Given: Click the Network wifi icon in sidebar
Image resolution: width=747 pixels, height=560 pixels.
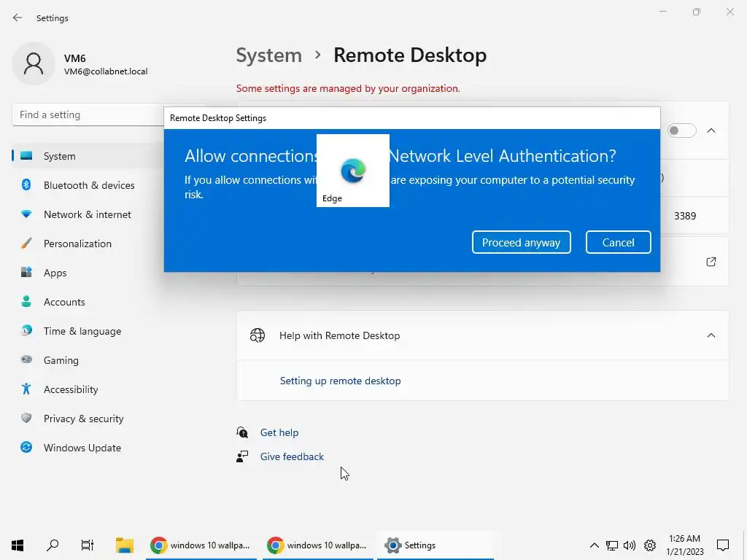Looking at the screenshot, I should [26, 214].
